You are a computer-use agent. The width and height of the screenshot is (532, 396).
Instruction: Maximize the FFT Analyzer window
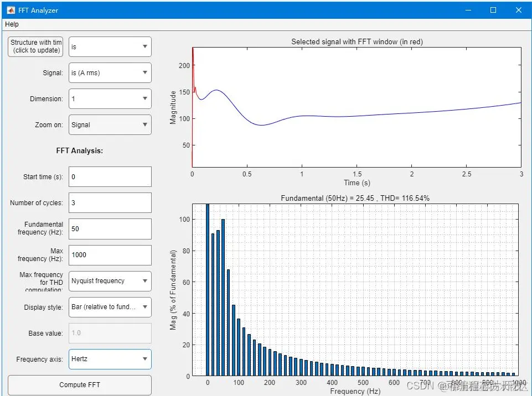click(493, 10)
